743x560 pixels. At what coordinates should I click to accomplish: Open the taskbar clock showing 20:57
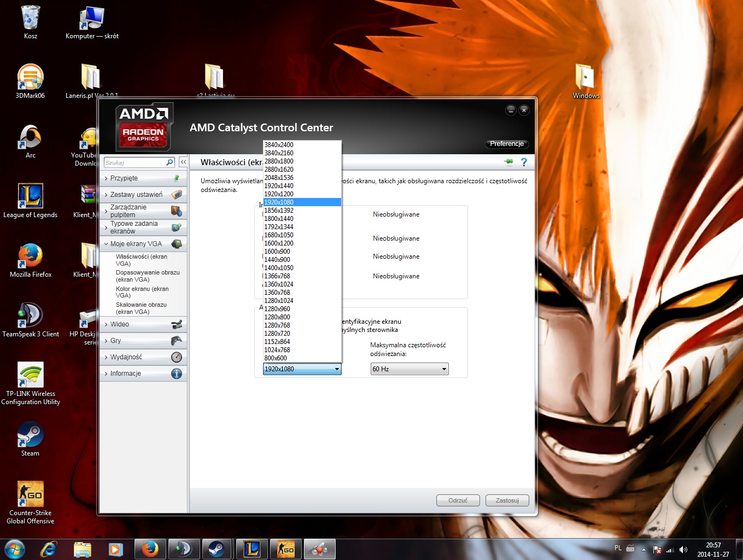pyautogui.click(x=713, y=550)
